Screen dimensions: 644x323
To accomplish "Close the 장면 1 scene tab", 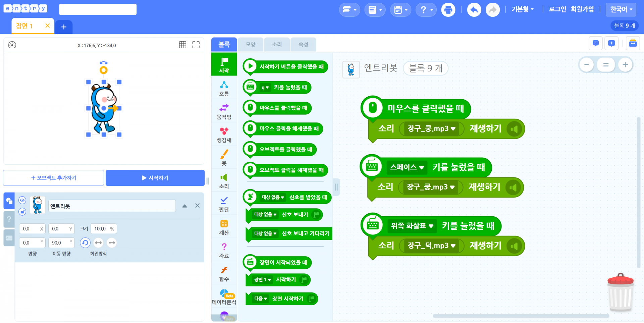I will point(48,25).
